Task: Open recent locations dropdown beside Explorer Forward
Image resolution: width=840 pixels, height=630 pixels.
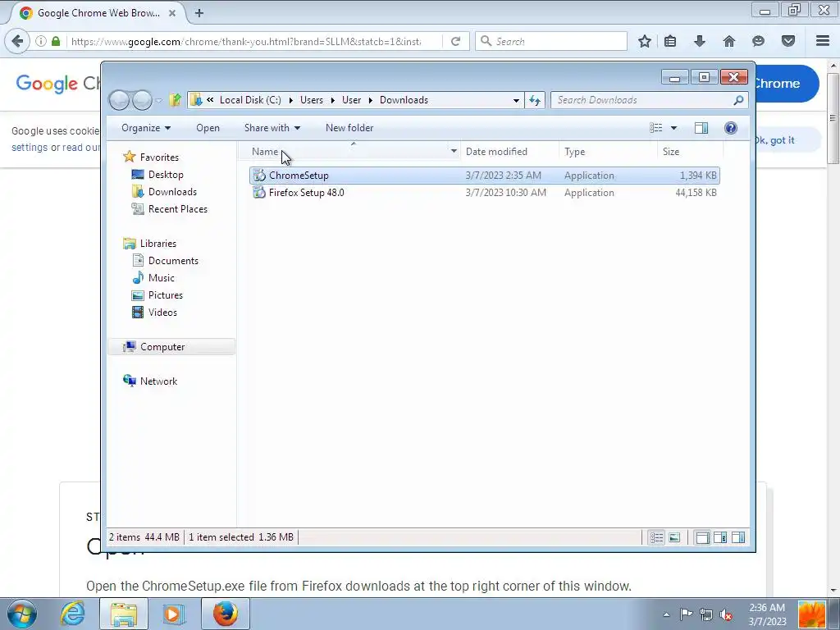Action: pos(158,100)
